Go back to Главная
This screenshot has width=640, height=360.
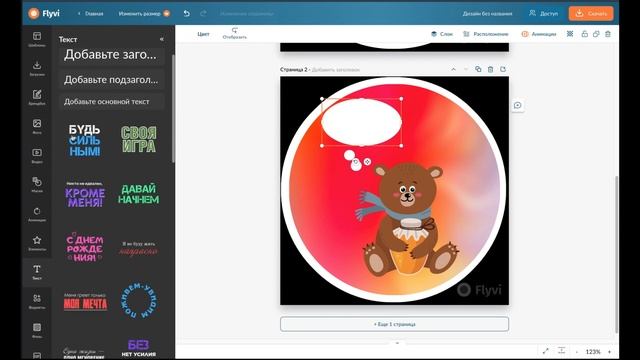click(x=90, y=13)
